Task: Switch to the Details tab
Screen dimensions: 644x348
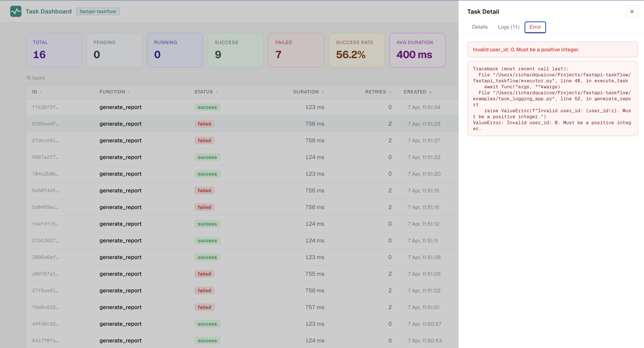Action: [x=480, y=27]
